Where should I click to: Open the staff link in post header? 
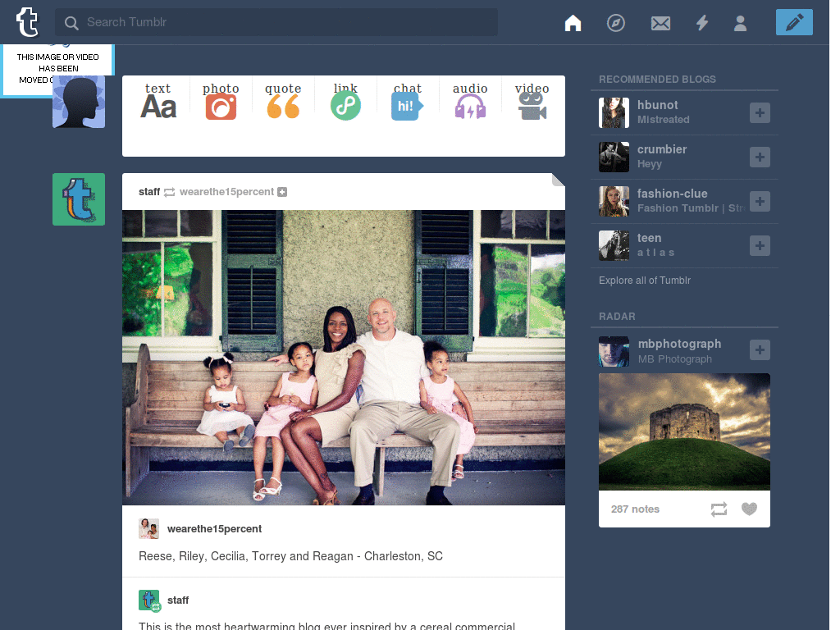pos(149,192)
